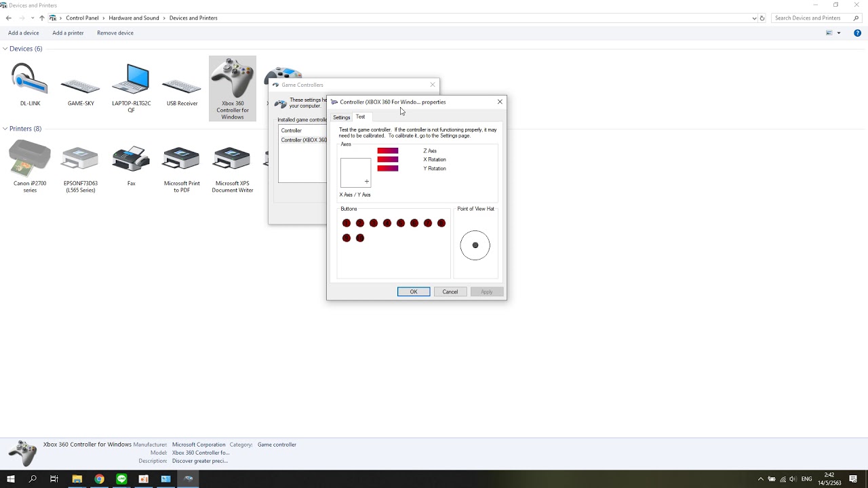Click the Change your view icon
The image size is (868, 488).
point(829,33)
